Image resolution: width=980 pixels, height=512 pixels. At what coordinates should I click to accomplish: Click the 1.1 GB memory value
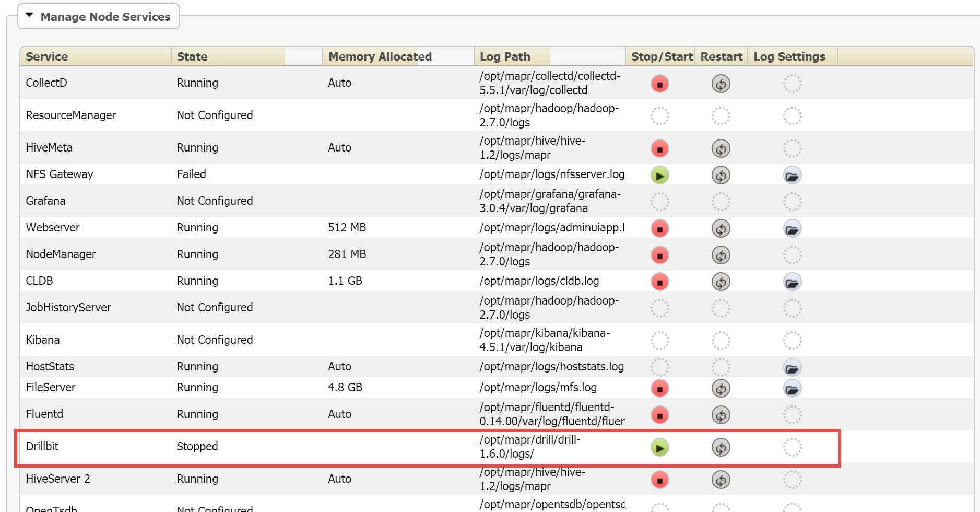[345, 281]
